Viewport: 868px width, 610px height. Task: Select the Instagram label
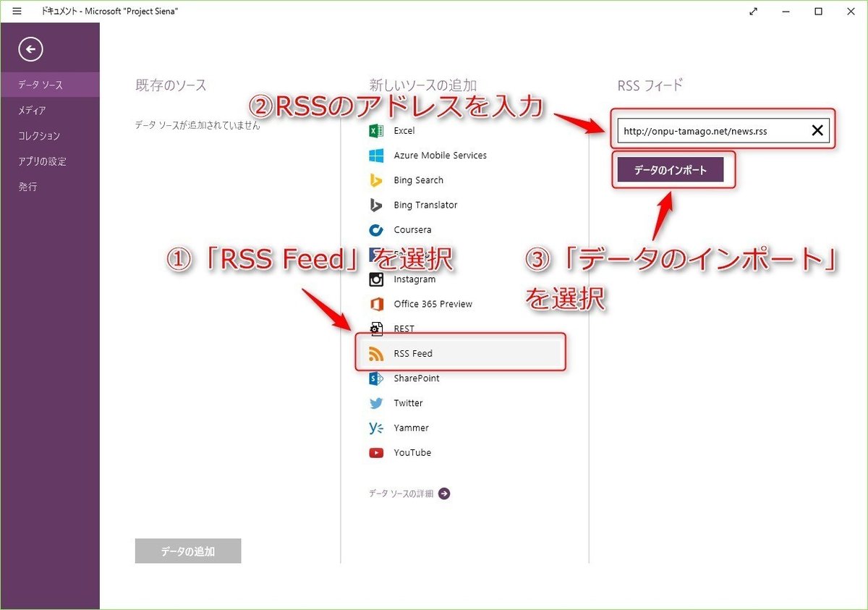pyautogui.click(x=414, y=279)
